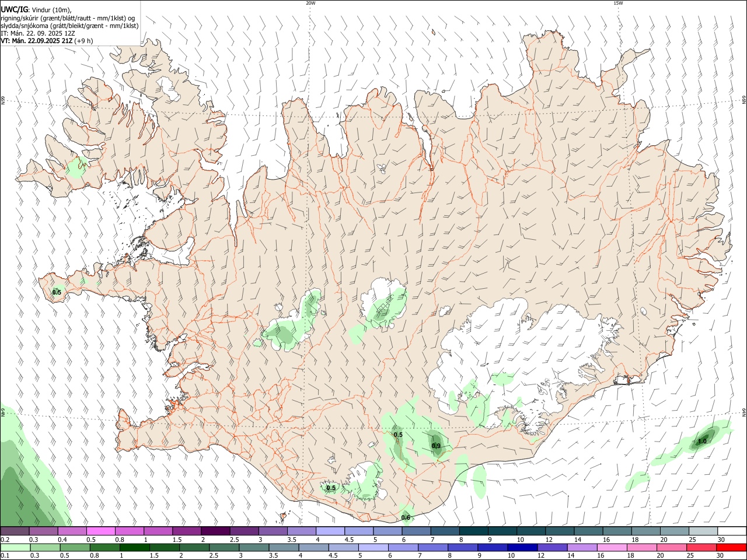Click the purple 1.5–2 snow swatch

tap(187, 531)
